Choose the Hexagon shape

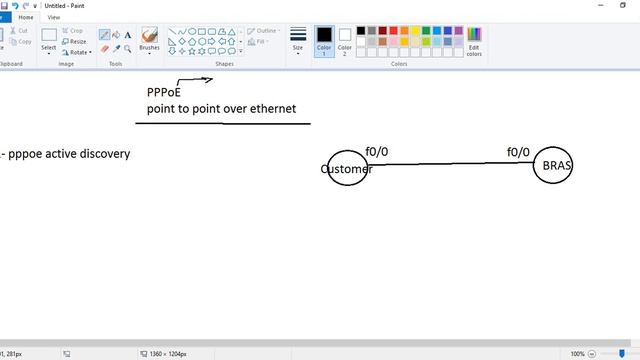coord(202,42)
